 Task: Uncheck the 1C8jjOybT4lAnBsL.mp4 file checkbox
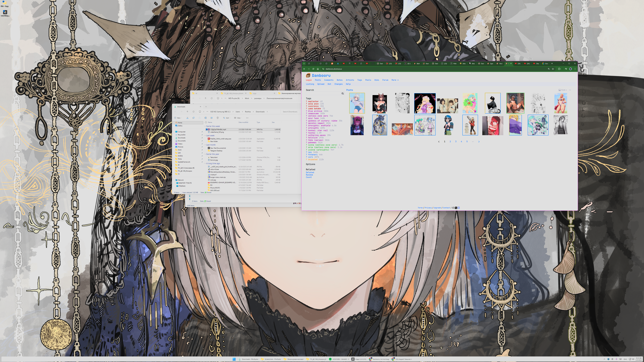[206, 129]
